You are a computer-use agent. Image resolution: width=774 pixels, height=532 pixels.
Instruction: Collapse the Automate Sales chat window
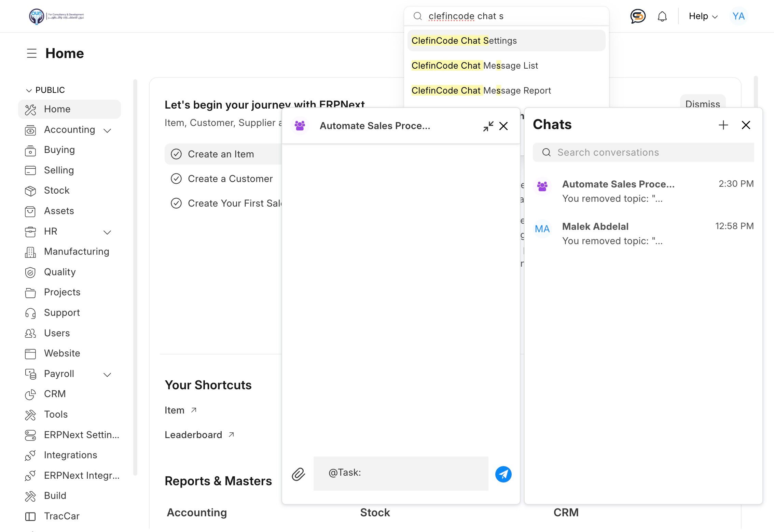488,126
